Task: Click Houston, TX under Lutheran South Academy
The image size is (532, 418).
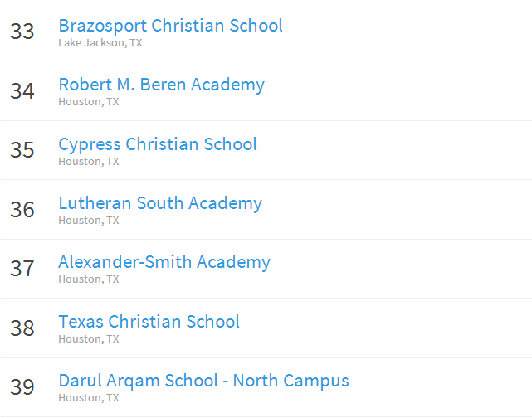Action: click(89, 221)
